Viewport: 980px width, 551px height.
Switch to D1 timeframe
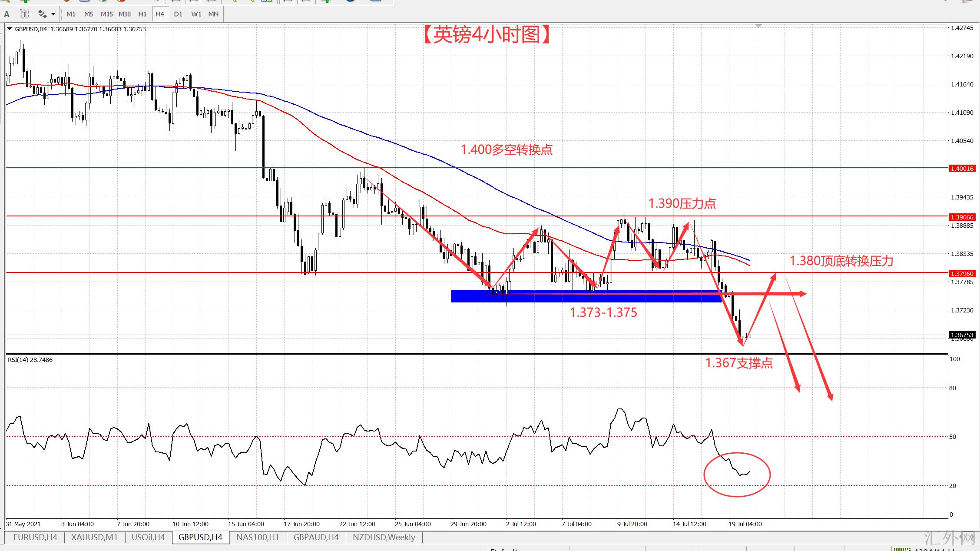178,14
